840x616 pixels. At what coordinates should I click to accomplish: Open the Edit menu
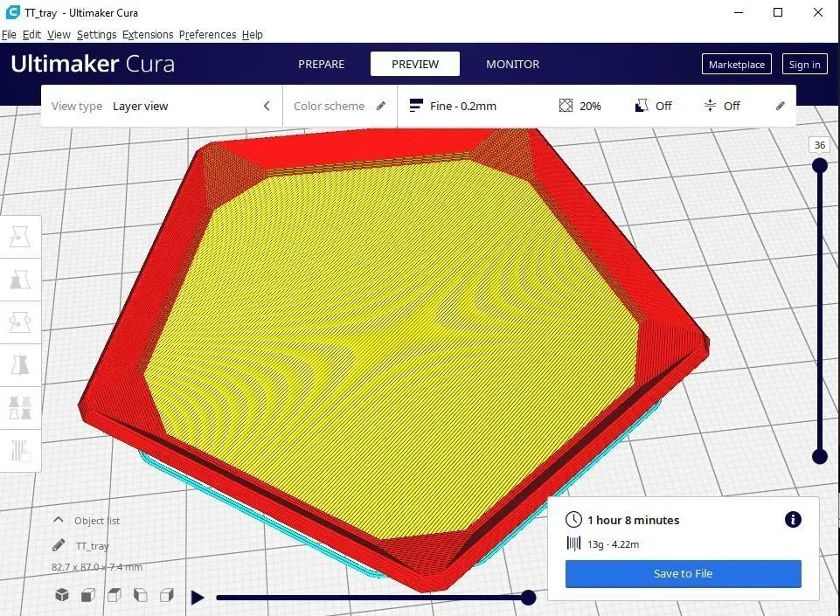(31, 35)
